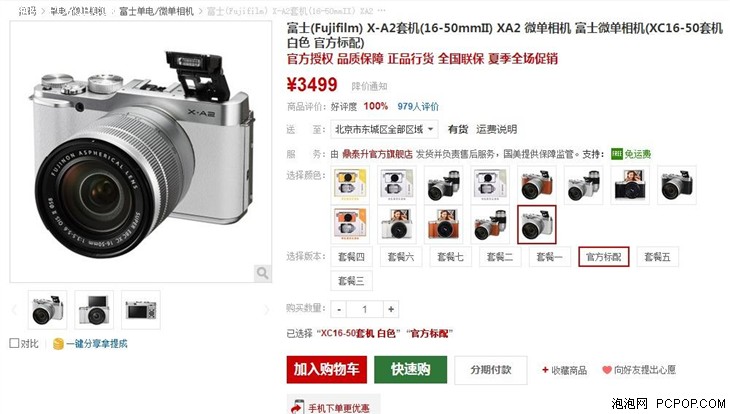Click the red 加入购物车 button

point(327,370)
